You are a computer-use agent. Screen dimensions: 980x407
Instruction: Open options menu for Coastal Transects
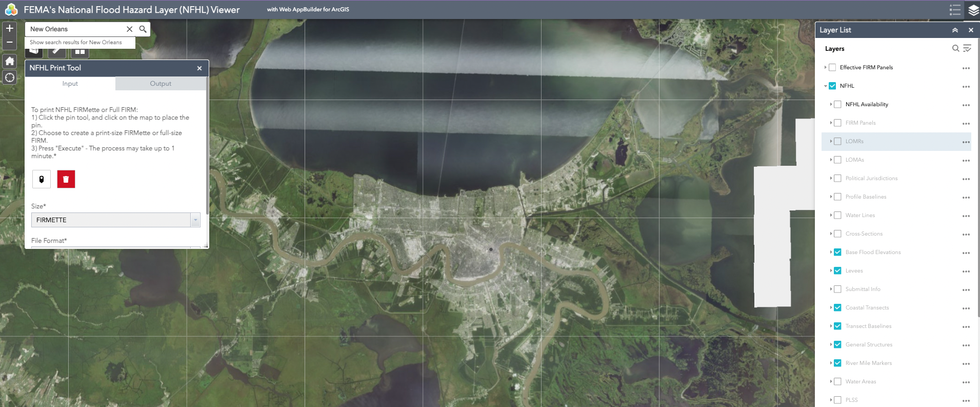pos(966,308)
